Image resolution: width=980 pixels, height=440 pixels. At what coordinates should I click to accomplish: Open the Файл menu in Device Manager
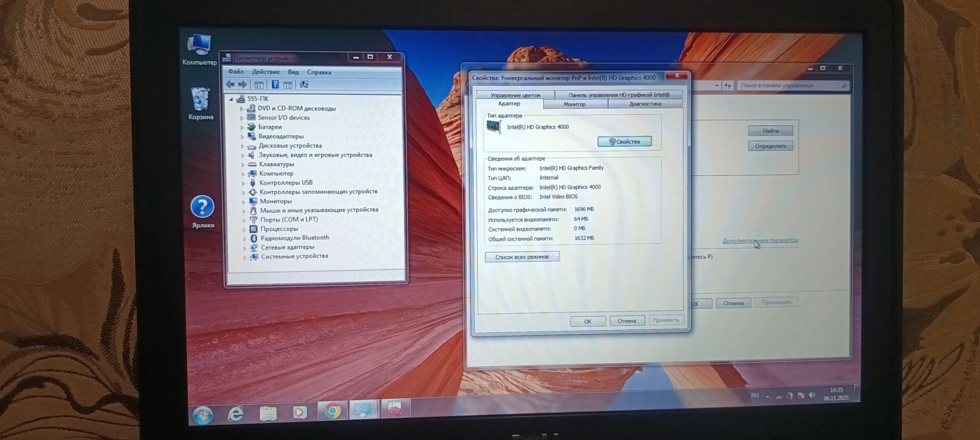click(x=236, y=72)
